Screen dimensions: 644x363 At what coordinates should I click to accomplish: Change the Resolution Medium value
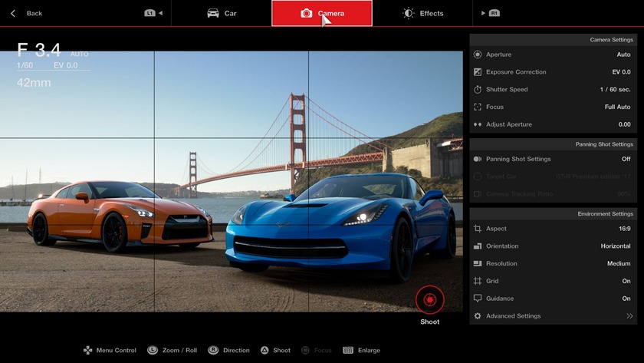(x=618, y=264)
